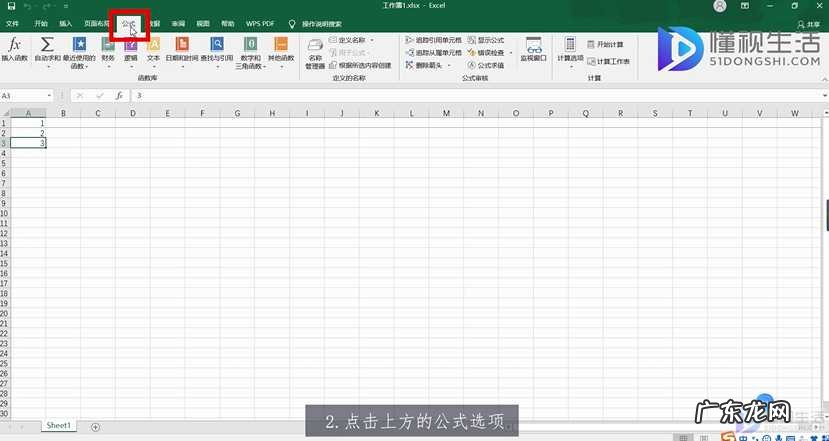
Task: Add a new sheet with plus button
Action: point(95,427)
